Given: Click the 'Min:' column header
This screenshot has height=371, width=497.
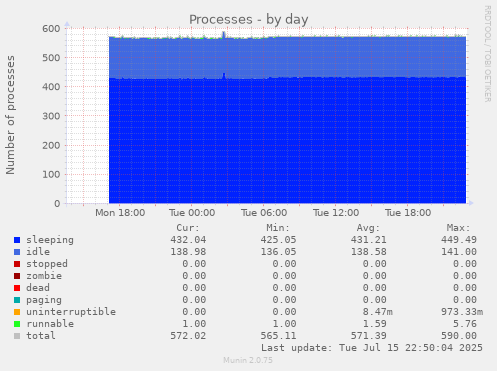Looking at the screenshot, I should coord(278,228).
